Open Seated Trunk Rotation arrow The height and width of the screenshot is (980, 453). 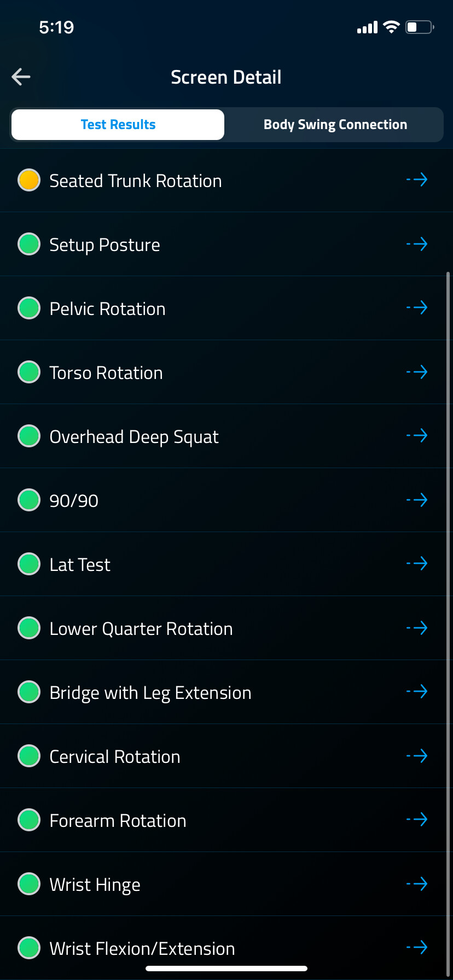pyautogui.click(x=417, y=180)
